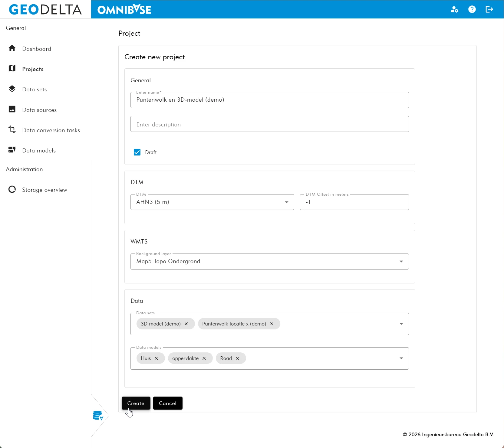Open the Background layer dropdown
The height and width of the screenshot is (448, 504).
pyautogui.click(x=401, y=261)
